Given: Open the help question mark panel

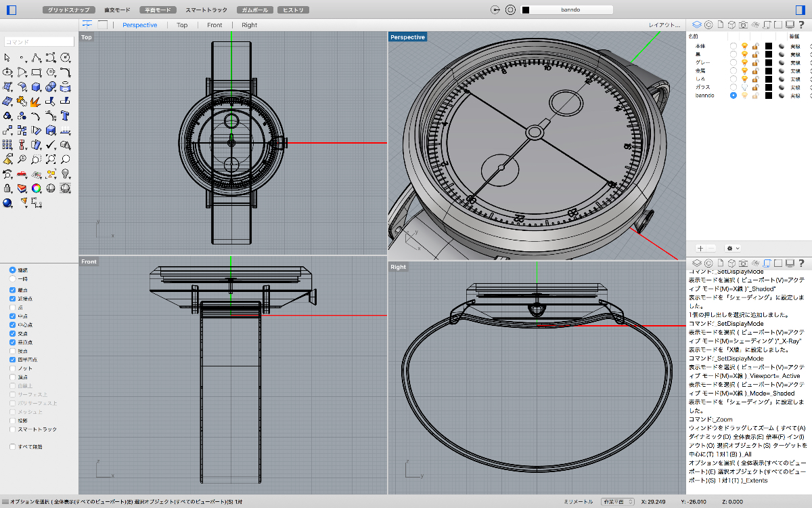Looking at the screenshot, I should [x=801, y=24].
